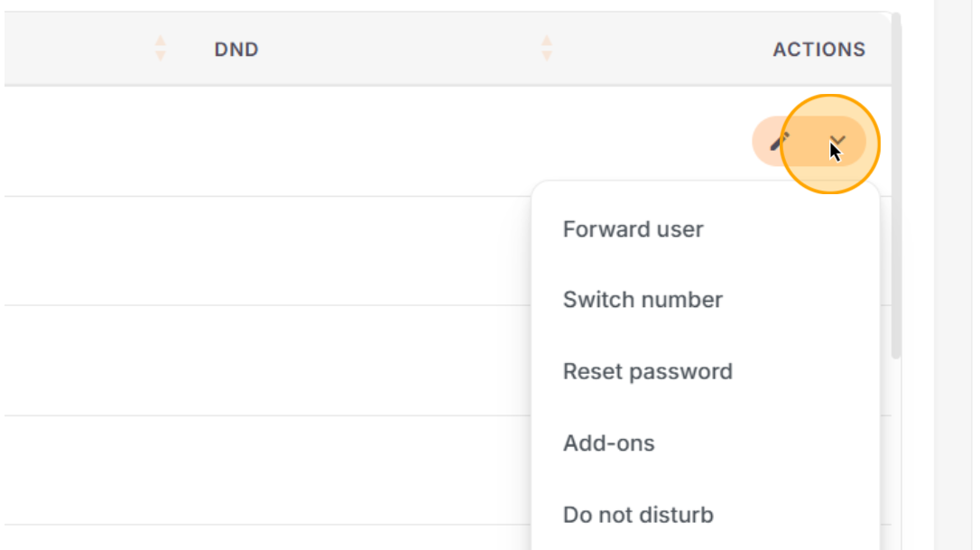Image resolution: width=980 pixels, height=550 pixels.
Task: Click the down sort arrow right of DND
Action: point(547,56)
